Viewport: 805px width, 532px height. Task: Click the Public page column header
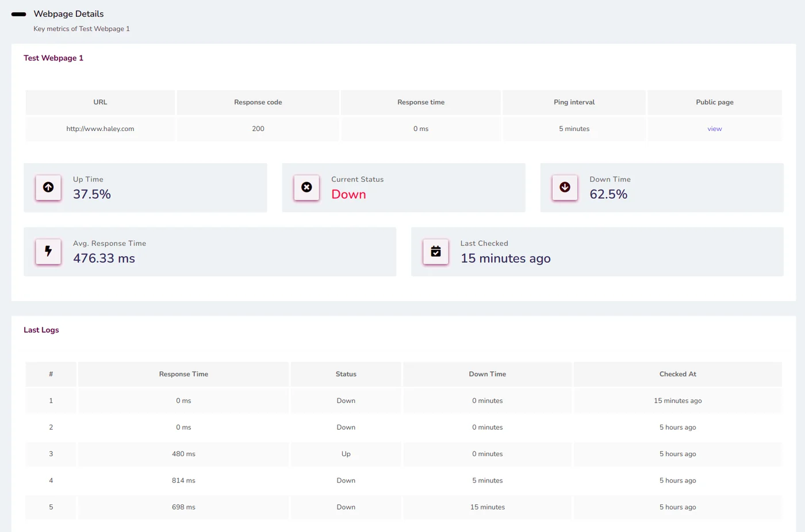714,102
